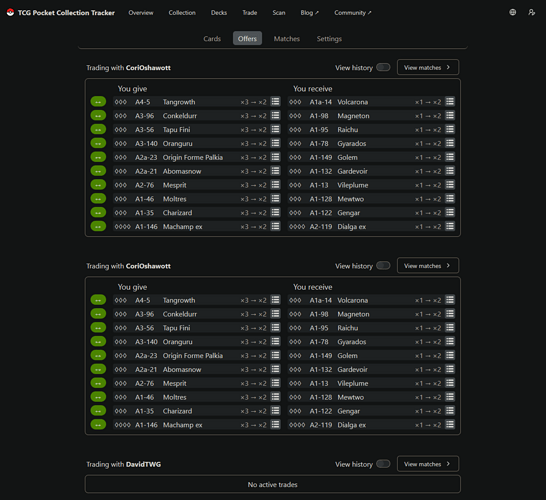Click the Pokeball logo icon
The height and width of the screenshot is (500, 546).
coord(10,13)
